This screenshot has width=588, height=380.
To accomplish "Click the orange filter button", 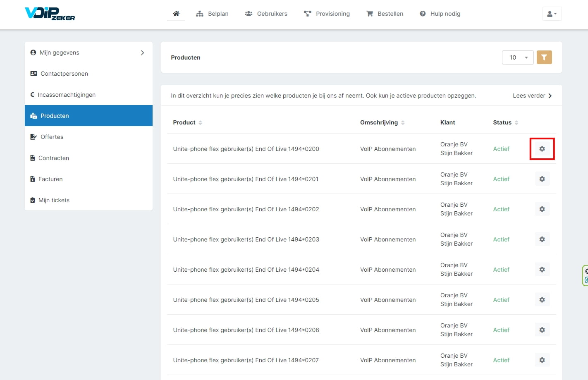I will (x=544, y=57).
